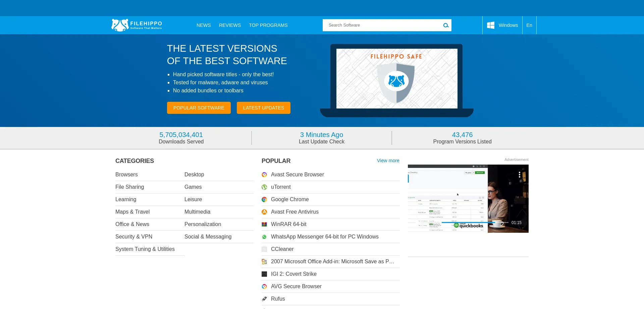
Task: Click the Windows logo icon
Action: point(491,25)
